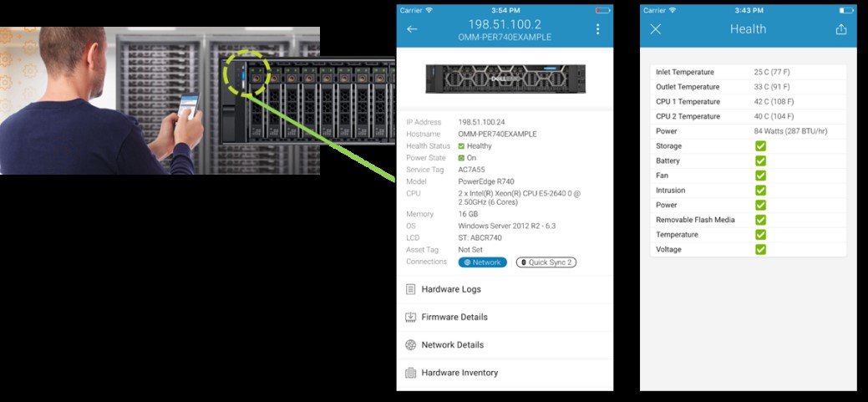
Task: Tap the Service Tag value AC7A55
Action: pos(472,170)
